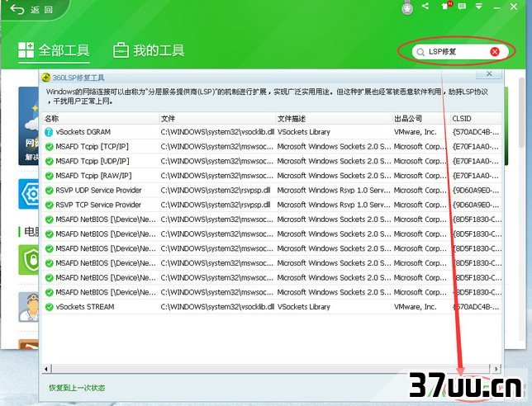Select the vSockets STREAM entry
Screen dimensions: 532x406
click(85, 307)
